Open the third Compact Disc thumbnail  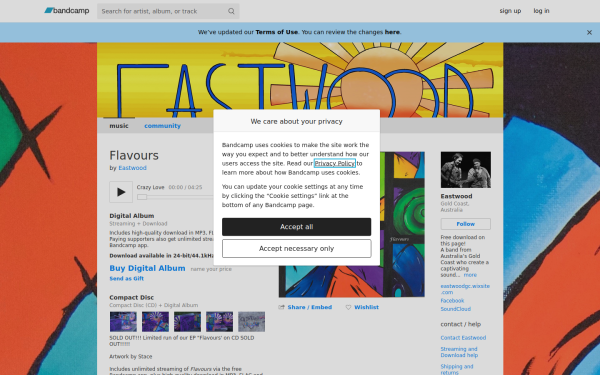[188, 321]
